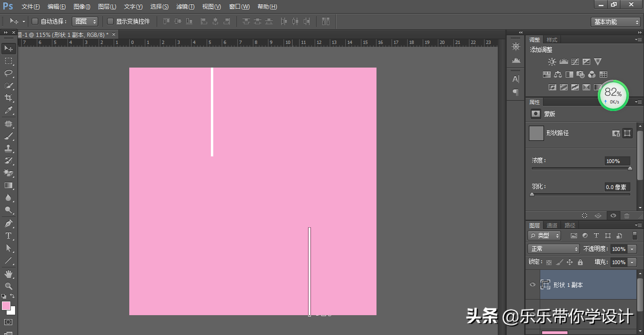Open the Paragraph panel icon
The image size is (644, 335).
[516, 92]
